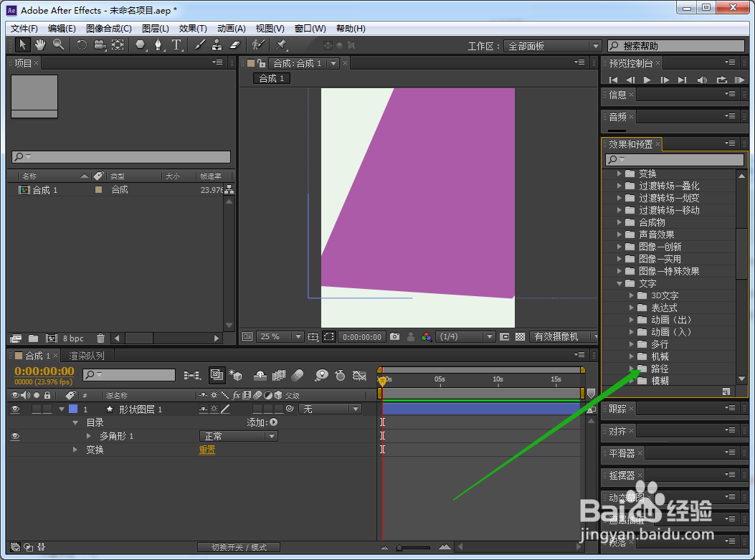755x560 pixels.
Task: Click the graph editor icon in timeline
Action: click(359, 375)
